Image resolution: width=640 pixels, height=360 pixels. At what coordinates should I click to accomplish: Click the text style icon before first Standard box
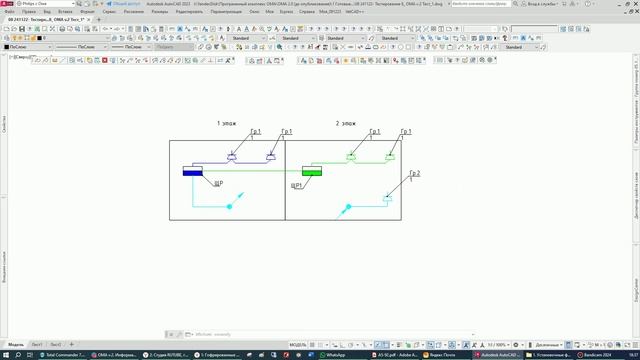(x=222, y=38)
